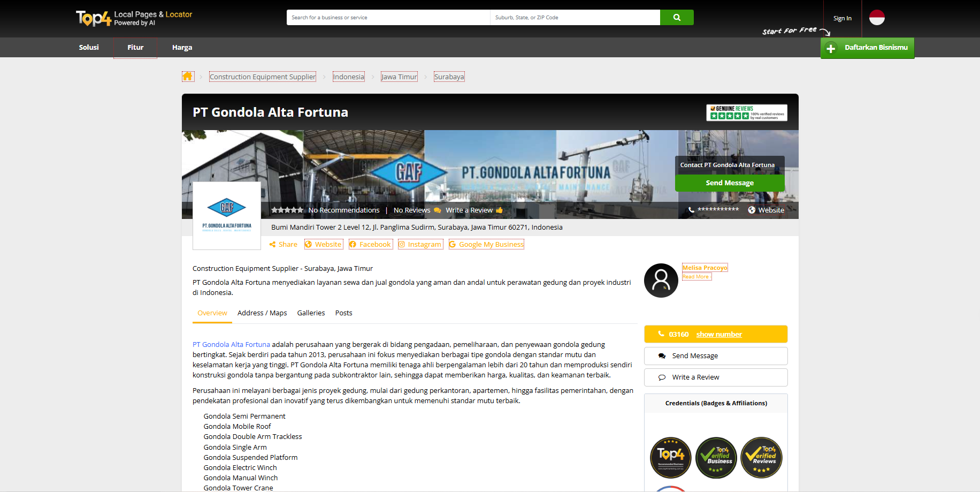
Task: Focus the Suburb, State, or ZIP field
Action: [575, 17]
